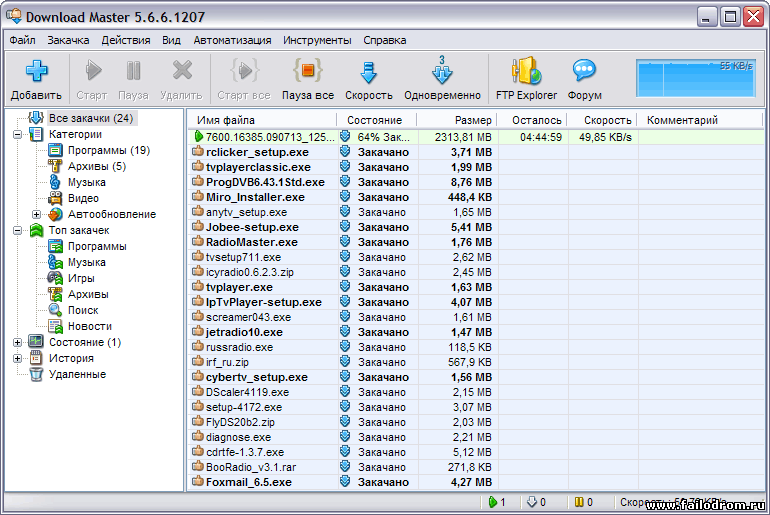Select rclicker_setup.exe in list
Image resolution: width=770 pixels, height=515 pixels.
(476, 152)
